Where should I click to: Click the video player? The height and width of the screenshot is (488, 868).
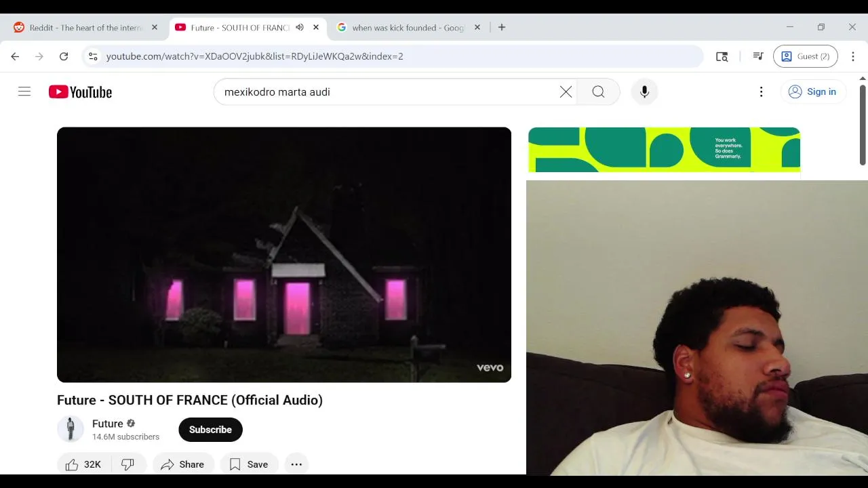point(284,255)
